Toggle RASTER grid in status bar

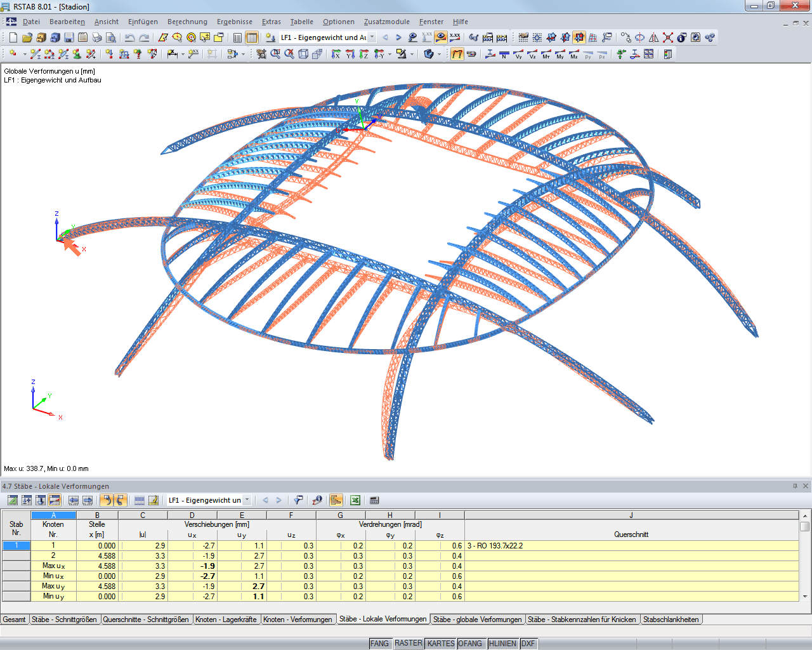[409, 644]
